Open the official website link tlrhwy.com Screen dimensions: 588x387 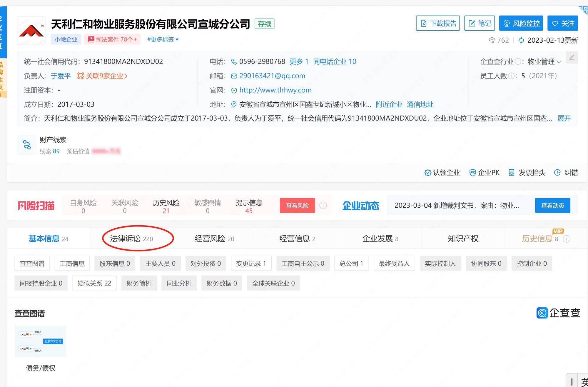click(x=275, y=90)
